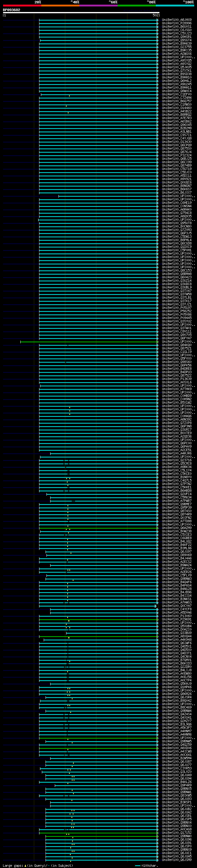
Task: Click the white query sequence ruler bar
Action: [x=81, y=13]
